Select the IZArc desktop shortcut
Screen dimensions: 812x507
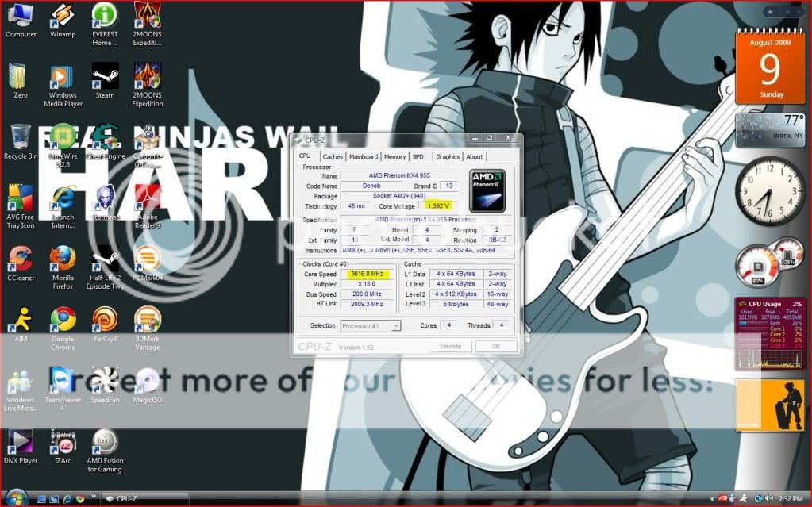[63, 447]
